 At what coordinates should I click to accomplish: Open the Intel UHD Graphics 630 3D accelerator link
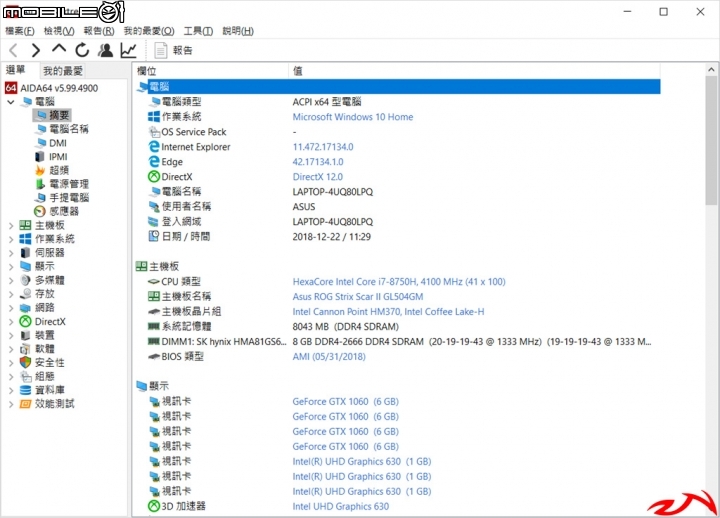pyautogui.click(x=340, y=506)
